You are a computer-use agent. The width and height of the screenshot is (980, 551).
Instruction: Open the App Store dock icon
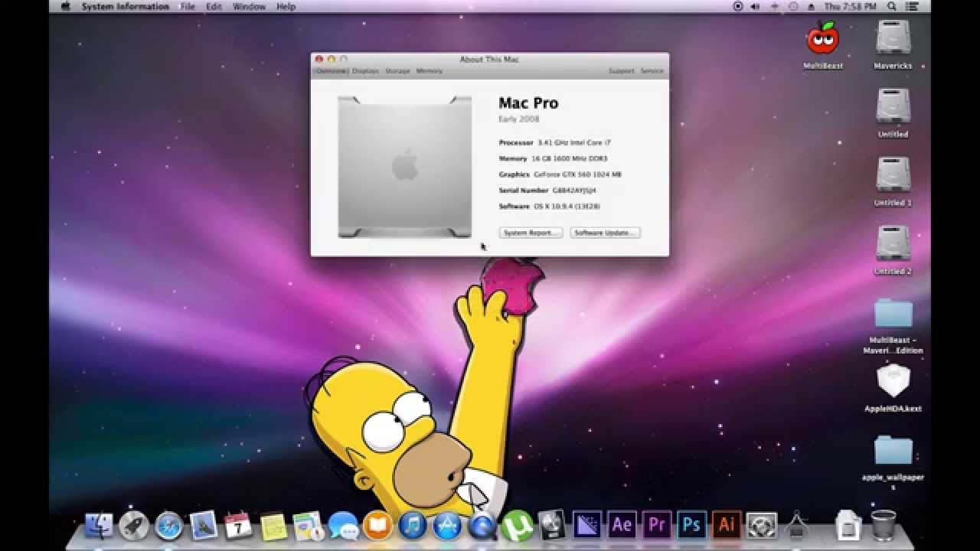(x=447, y=526)
